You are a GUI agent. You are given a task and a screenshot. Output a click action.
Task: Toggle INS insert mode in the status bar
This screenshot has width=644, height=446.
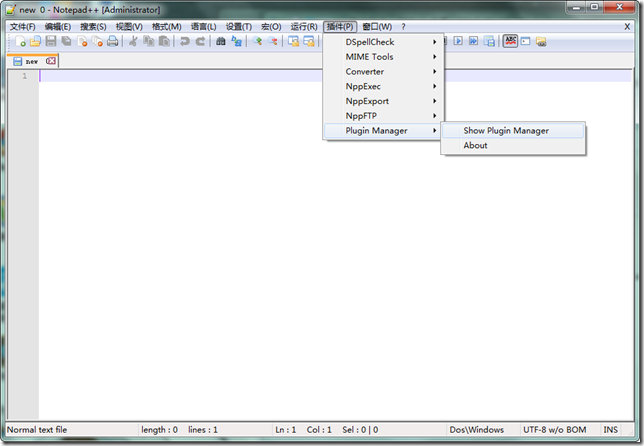point(611,430)
